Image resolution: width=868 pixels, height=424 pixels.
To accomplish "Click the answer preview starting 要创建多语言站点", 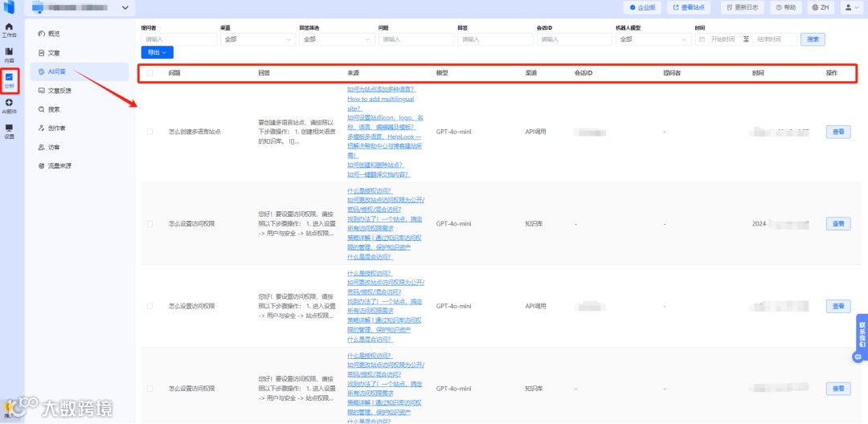I will tap(297, 132).
